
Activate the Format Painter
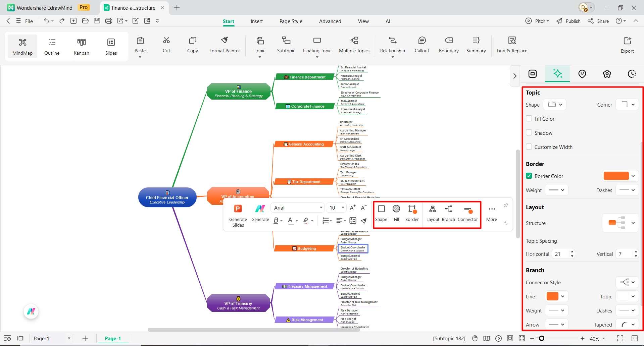(x=225, y=45)
